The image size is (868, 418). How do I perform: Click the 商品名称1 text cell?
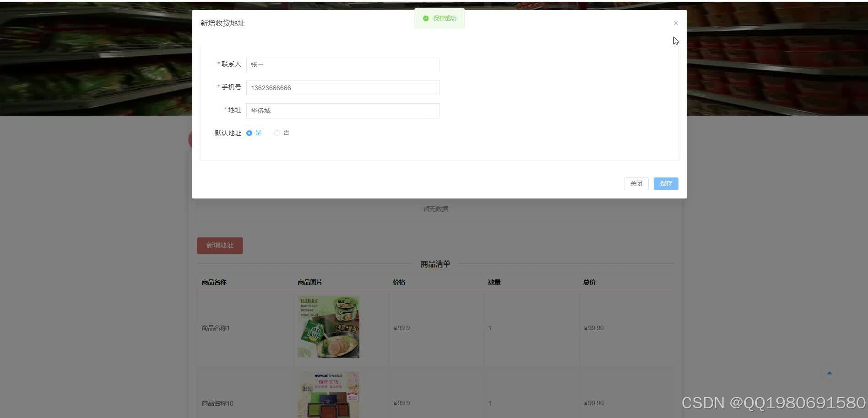click(216, 328)
